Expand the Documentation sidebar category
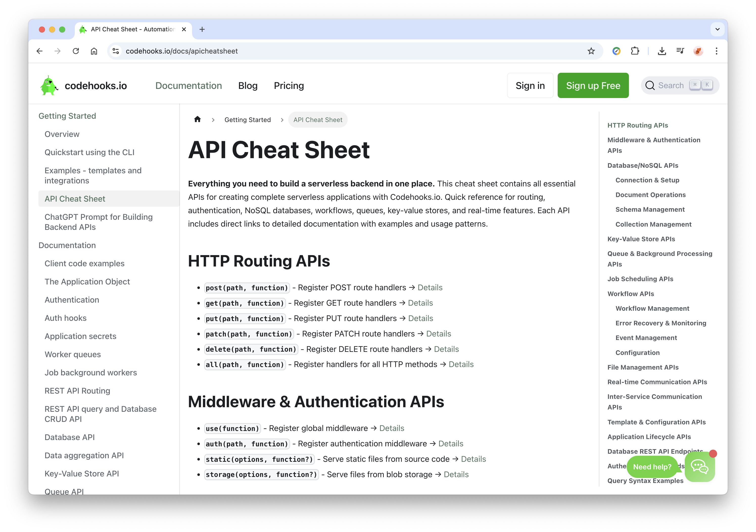This screenshot has width=756, height=532. (67, 245)
